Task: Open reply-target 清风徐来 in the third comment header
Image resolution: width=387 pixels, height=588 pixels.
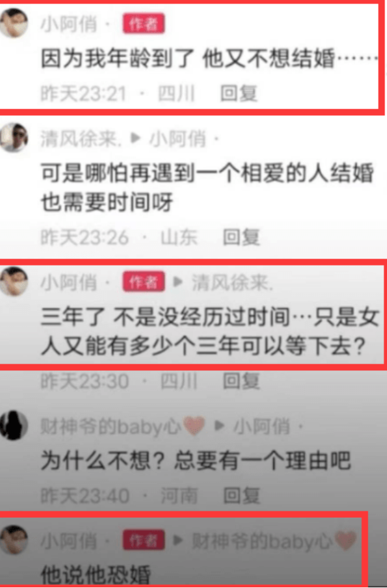Action: [233, 282]
